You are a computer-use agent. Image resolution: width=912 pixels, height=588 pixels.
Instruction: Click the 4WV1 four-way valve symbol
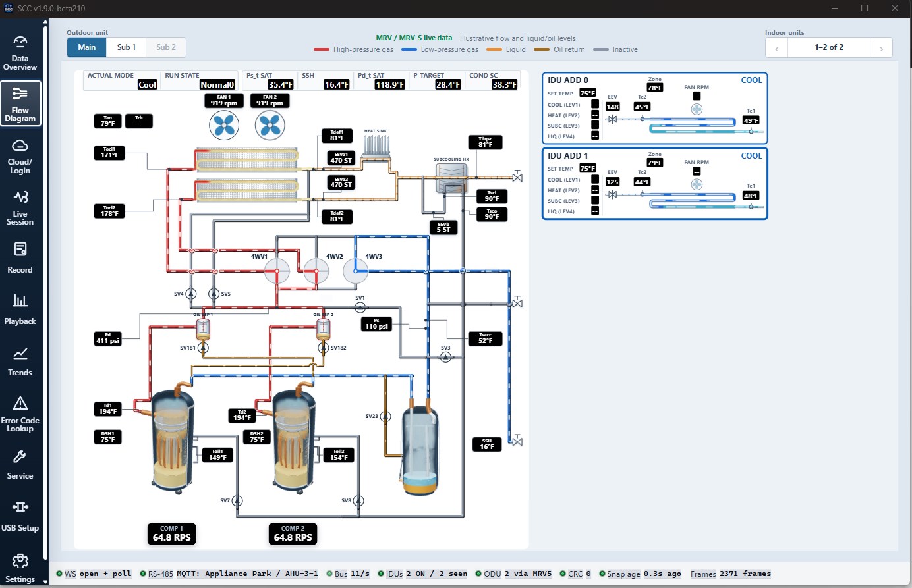point(277,271)
